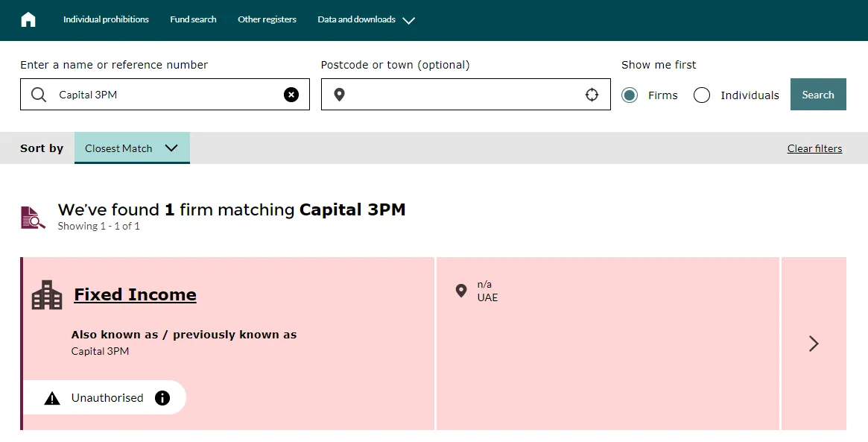
Task: Go to the home page icon
Action: (x=28, y=20)
